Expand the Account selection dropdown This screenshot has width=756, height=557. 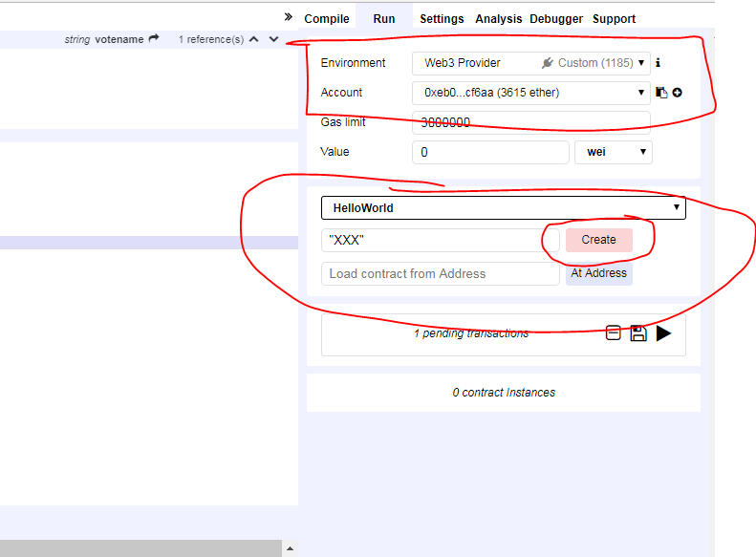pyautogui.click(x=530, y=93)
